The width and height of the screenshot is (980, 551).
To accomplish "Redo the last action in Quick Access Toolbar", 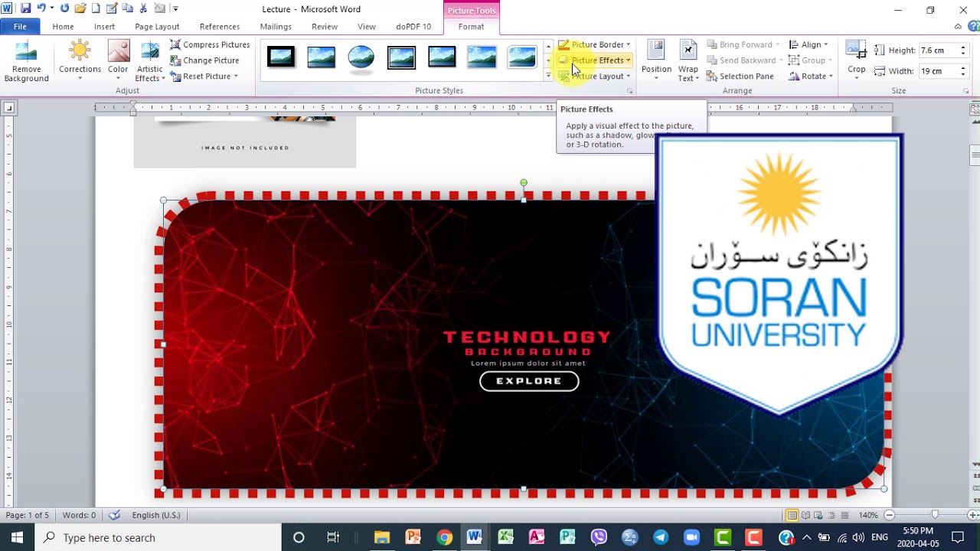I will click(64, 9).
